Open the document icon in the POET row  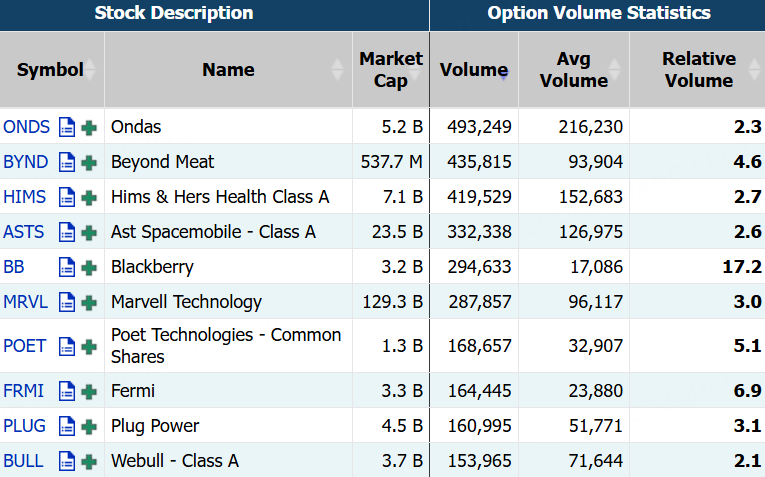pos(67,346)
